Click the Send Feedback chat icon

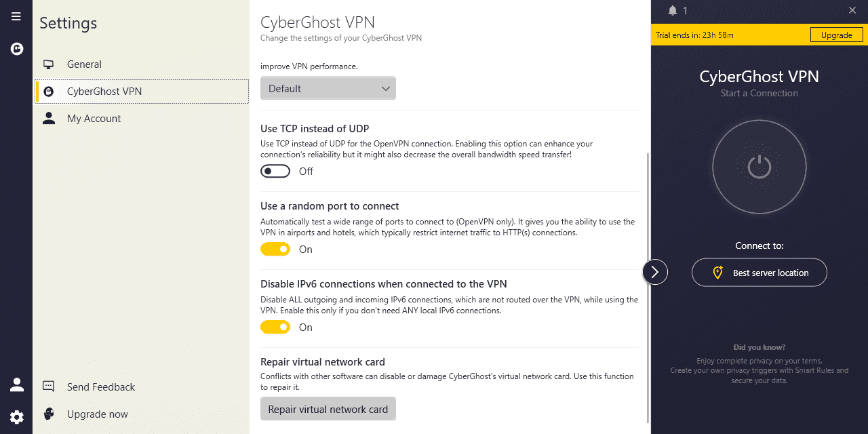(x=49, y=387)
